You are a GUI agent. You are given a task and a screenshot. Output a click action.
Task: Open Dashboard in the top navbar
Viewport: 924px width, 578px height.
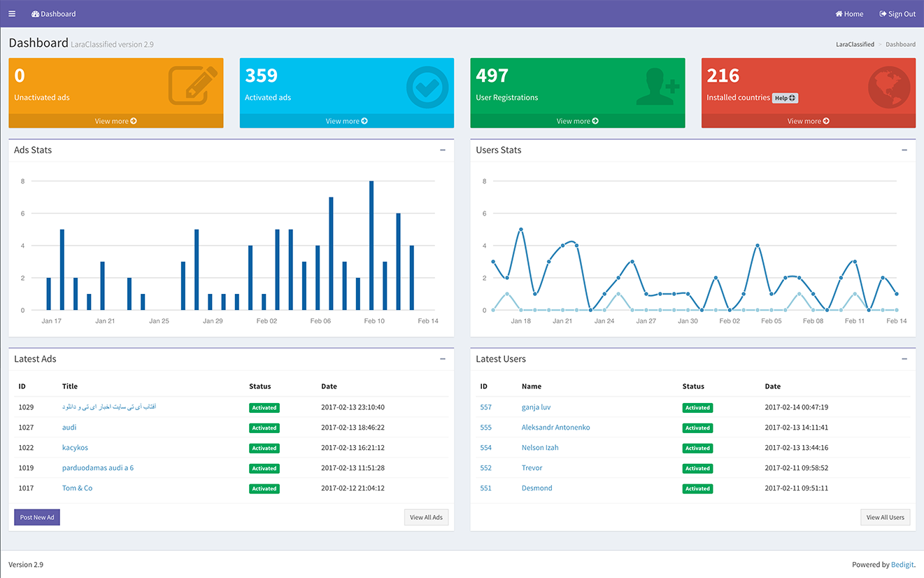click(x=54, y=14)
